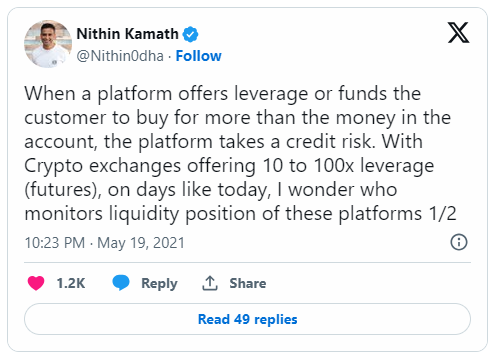The height and width of the screenshot is (361, 499).
Task: Visit the @Nithin0dha handle link
Action: [120, 56]
